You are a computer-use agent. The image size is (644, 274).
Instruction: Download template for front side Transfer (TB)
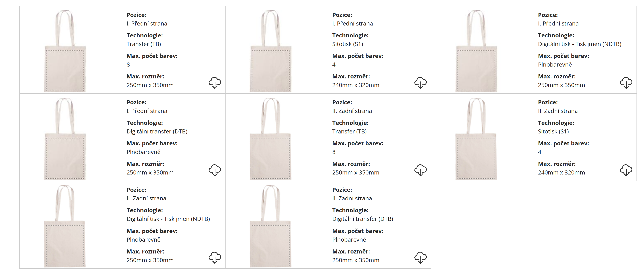pyautogui.click(x=215, y=83)
